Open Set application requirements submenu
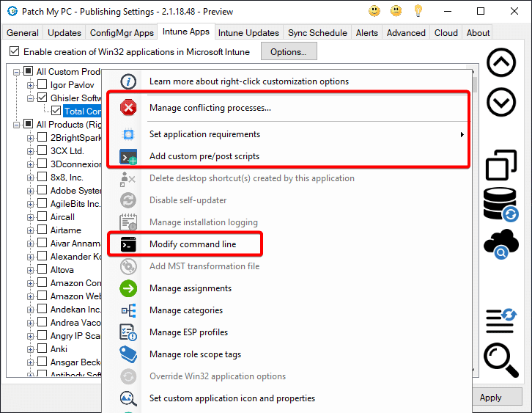The width and height of the screenshot is (532, 413). pos(204,134)
